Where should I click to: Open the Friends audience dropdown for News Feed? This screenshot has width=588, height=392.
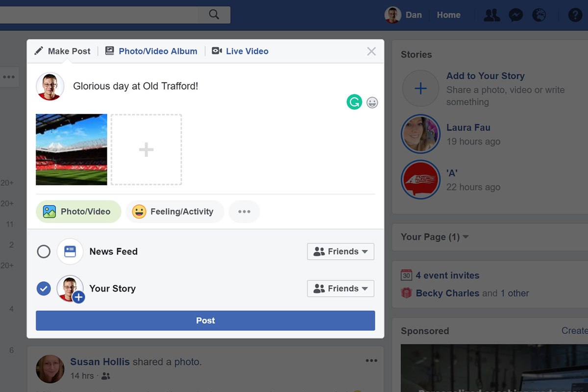[x=341, y=251]
